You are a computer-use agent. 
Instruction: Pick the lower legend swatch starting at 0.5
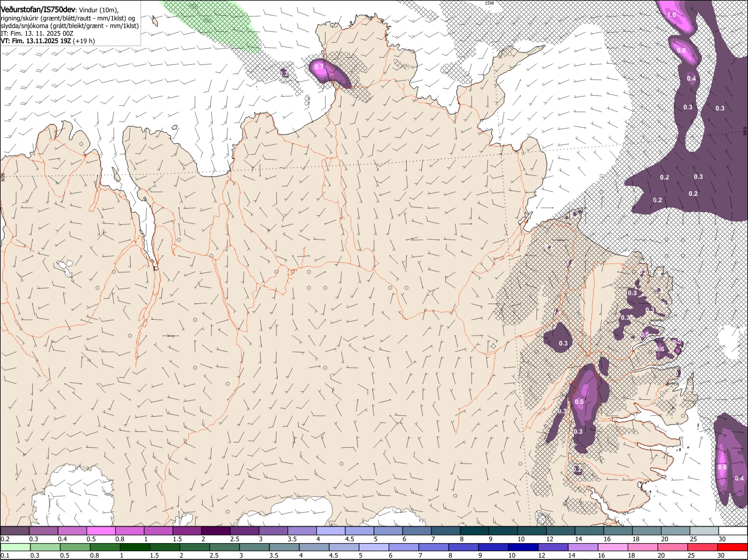tap(75, 547)
